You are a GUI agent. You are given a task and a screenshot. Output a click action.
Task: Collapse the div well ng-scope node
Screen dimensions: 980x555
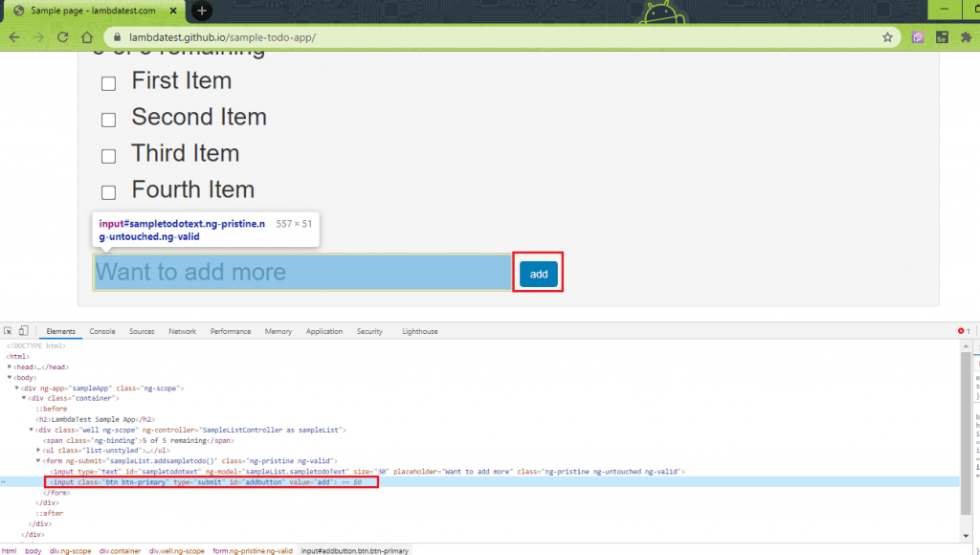coord(32,430)
